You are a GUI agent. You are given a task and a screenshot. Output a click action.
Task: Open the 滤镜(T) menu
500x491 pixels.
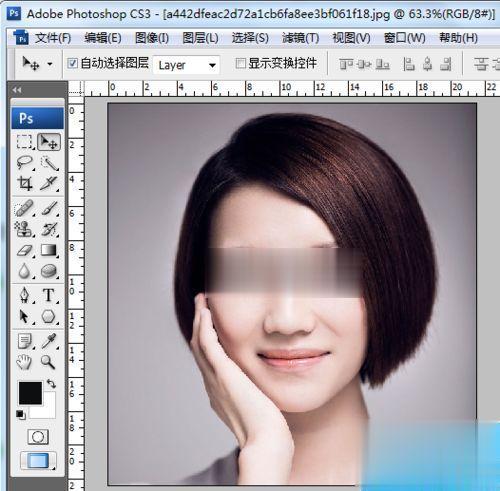(x=300, y=38)
